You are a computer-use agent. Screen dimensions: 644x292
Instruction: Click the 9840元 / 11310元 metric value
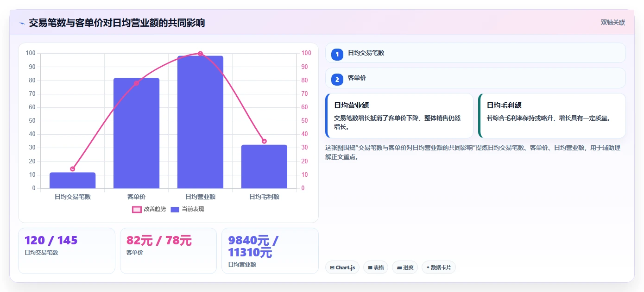253,247
